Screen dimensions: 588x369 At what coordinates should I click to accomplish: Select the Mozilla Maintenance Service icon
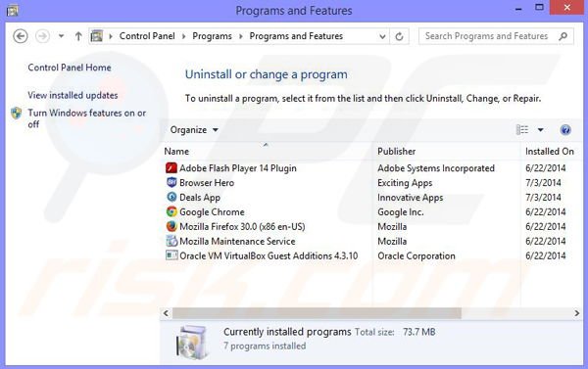click(x=171, y=241)
